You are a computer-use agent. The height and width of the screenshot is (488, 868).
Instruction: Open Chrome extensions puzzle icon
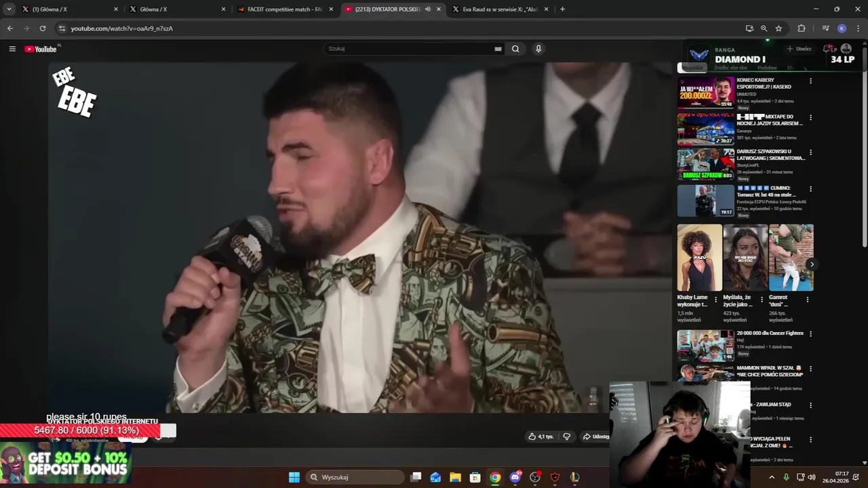802,28
